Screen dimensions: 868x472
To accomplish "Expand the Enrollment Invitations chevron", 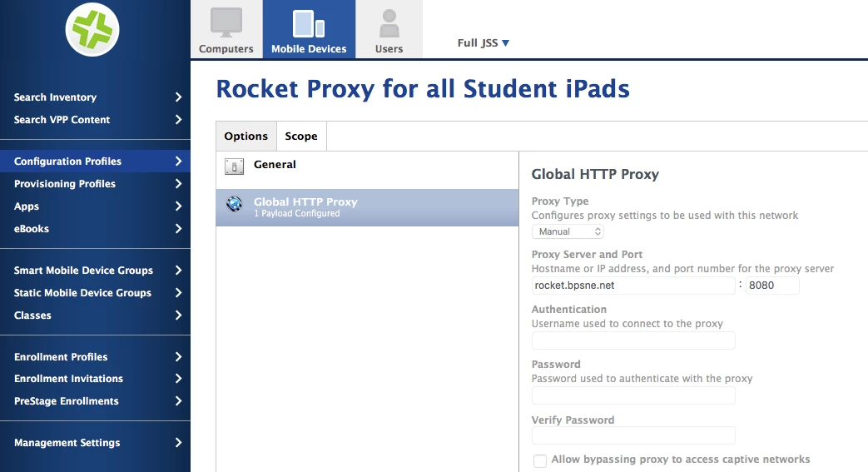I will pyautogui.click(x=178, y=379).
